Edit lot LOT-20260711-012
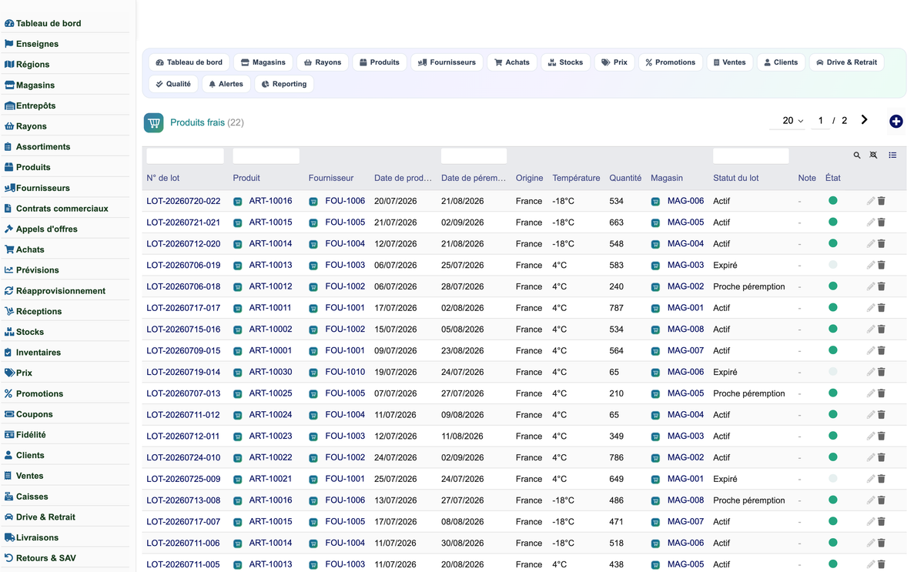924x572 pixels. 870,414
